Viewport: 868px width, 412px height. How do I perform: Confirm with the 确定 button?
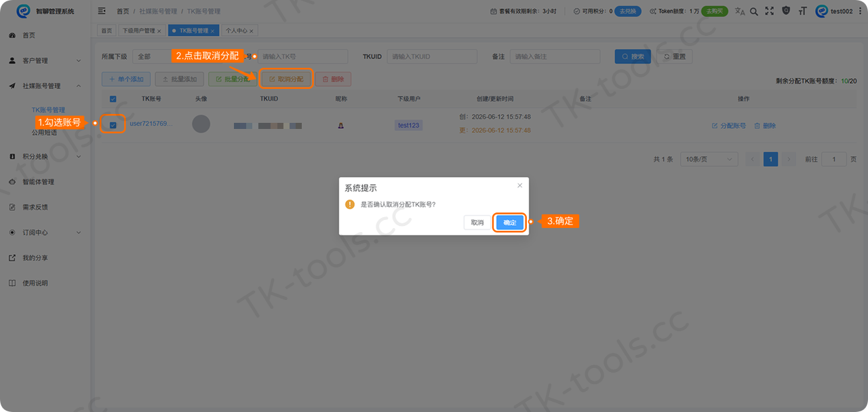click(510, 223)
